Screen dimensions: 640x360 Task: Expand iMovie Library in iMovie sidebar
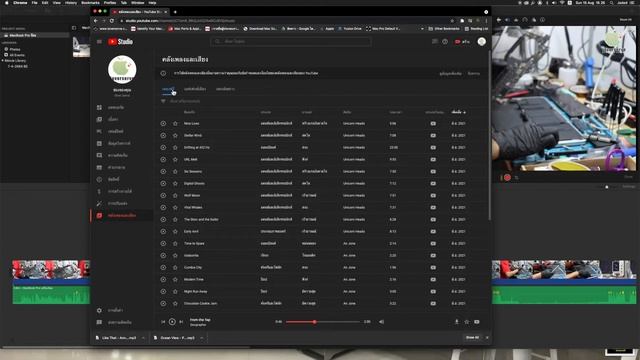point(2,60)
